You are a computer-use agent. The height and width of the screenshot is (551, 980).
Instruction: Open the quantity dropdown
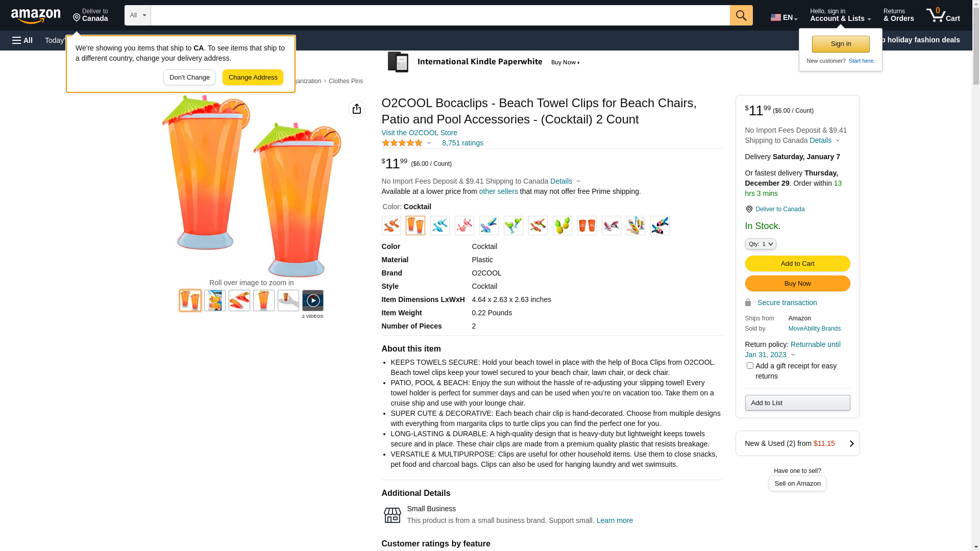point(761,244)
